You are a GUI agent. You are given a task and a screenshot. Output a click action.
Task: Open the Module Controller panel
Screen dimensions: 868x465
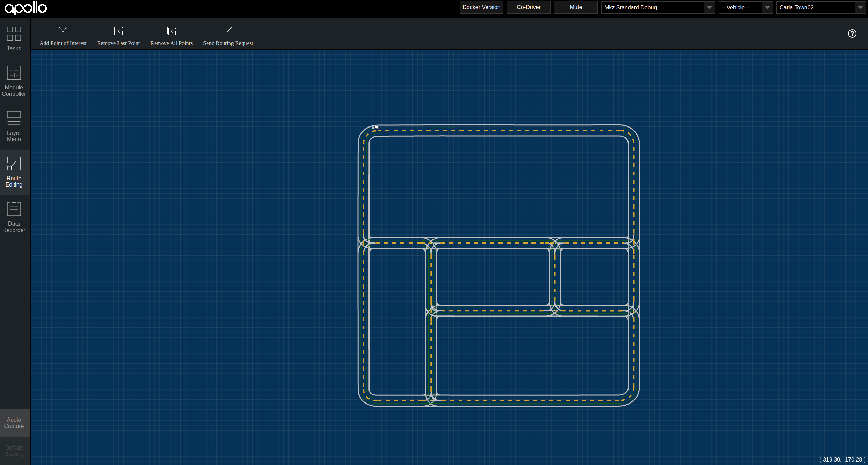[14, 81]
